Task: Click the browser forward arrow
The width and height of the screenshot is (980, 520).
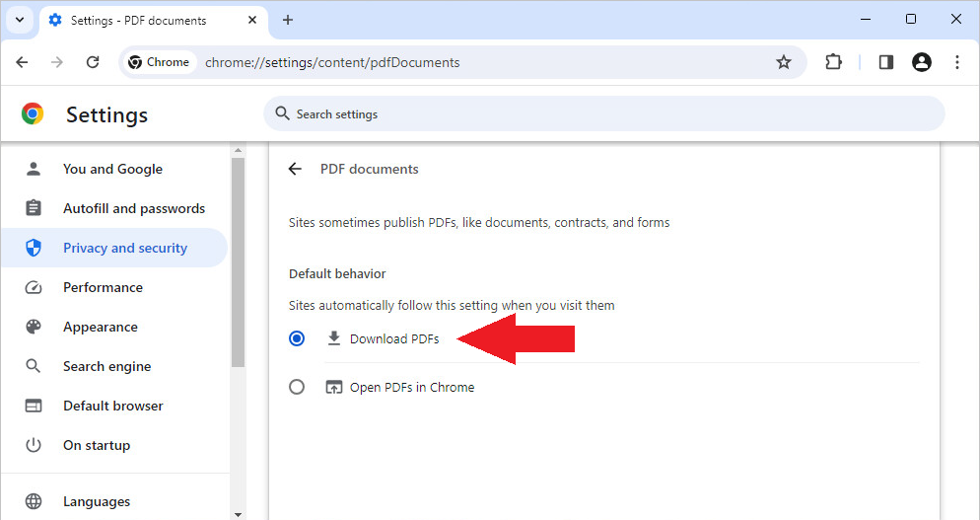Action: coord(57,62)
